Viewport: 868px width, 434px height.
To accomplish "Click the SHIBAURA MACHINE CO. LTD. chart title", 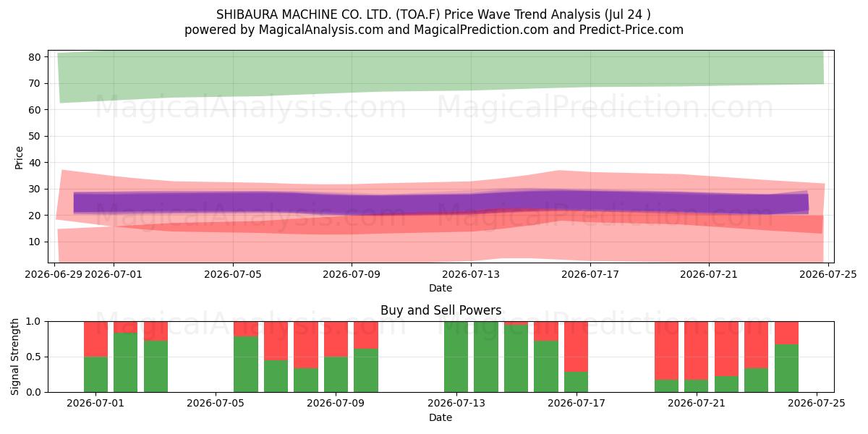I will coord(433,14).
